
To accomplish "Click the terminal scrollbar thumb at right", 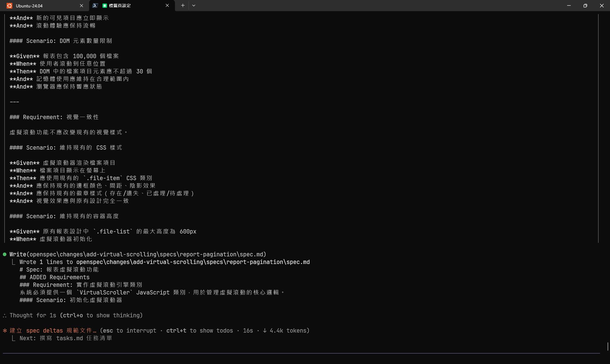I will tap(607, 347).
